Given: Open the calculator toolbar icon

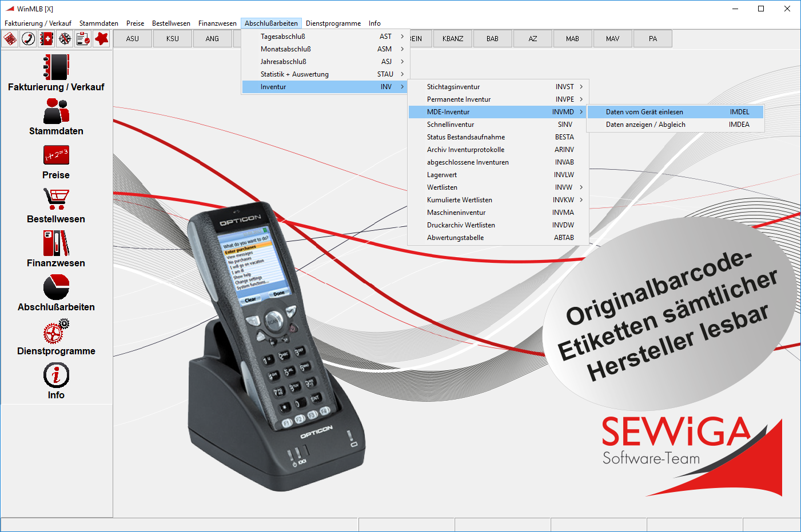Looking at the screenshot, I should point(10,39).
